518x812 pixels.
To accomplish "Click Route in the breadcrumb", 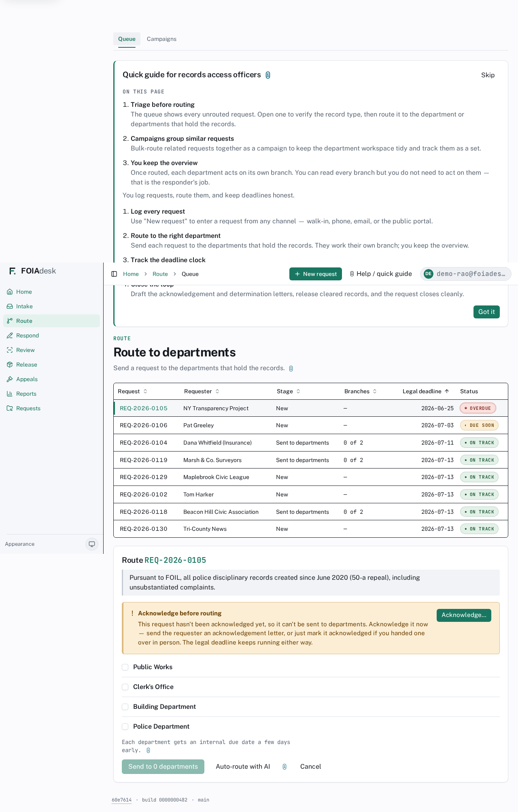I will tap(160, 274).
